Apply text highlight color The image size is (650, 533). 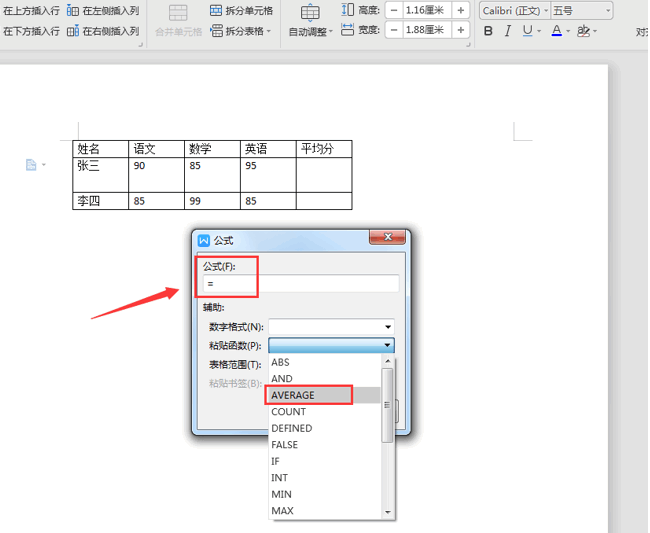pos(584,31)
